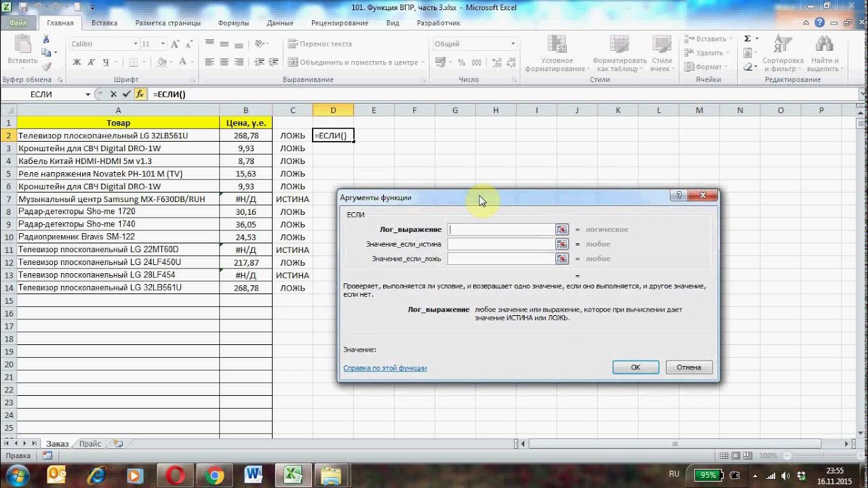Image resolution: width=868 pixels, height=488 pixels.
Task: Click the Cut scissors icon
Action: click(46, 40)
